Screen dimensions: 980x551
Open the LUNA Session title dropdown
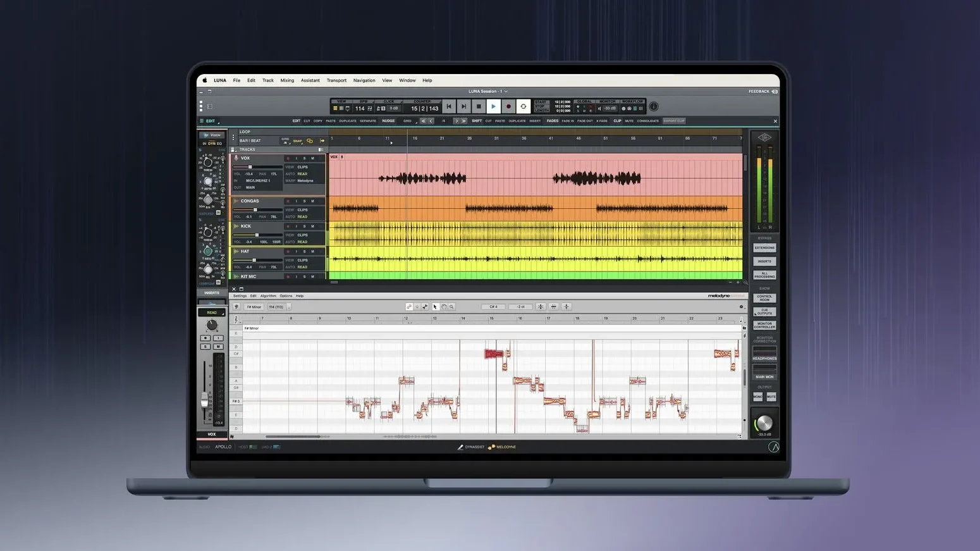(x=487, y=92)
